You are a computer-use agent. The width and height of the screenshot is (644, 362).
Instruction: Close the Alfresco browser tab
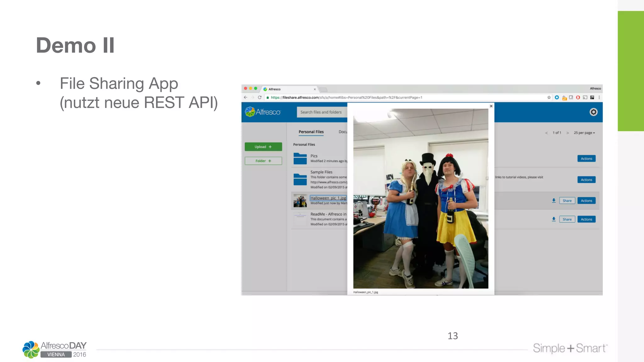pos(314,89)
